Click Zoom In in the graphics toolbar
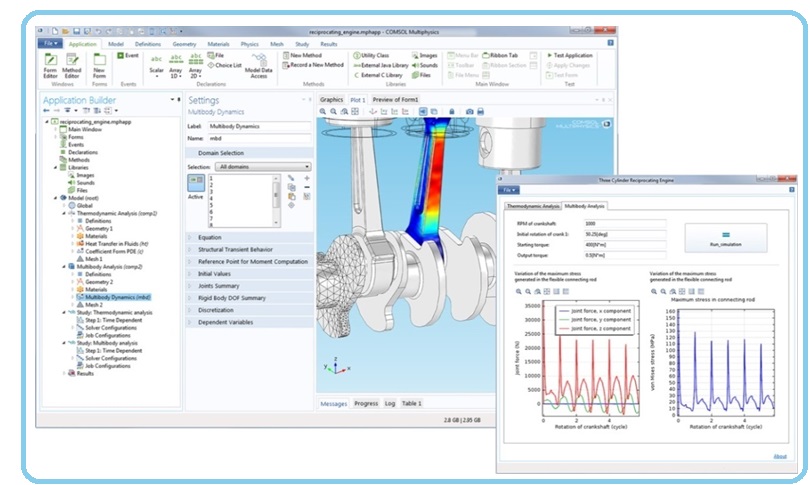This screenshot has height=485, width=810. [x=323, y=112]
